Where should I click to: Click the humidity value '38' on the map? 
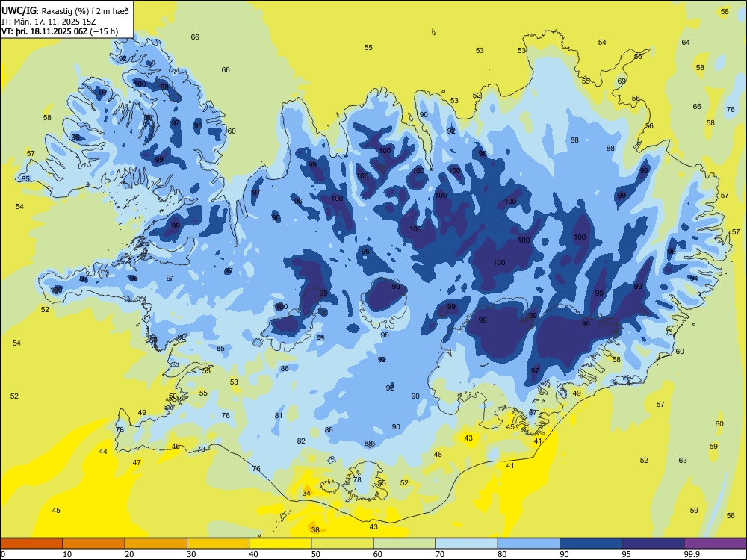315,529
